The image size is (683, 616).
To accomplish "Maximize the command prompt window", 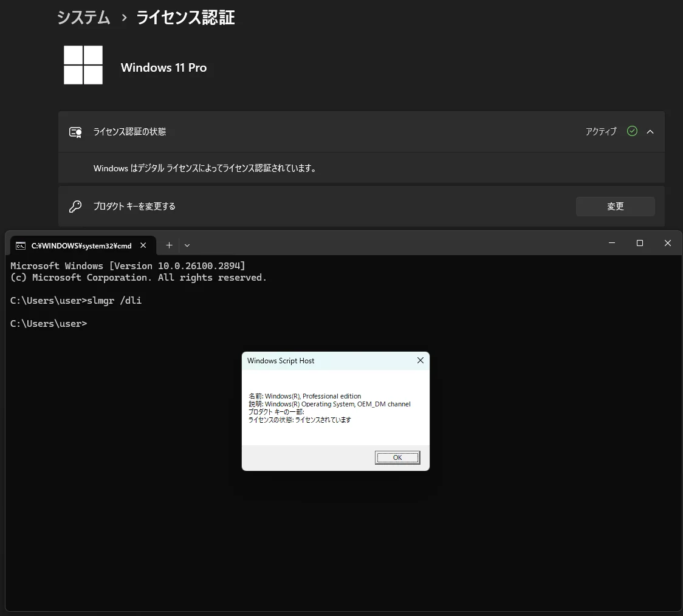I will [x=639, y=243].
